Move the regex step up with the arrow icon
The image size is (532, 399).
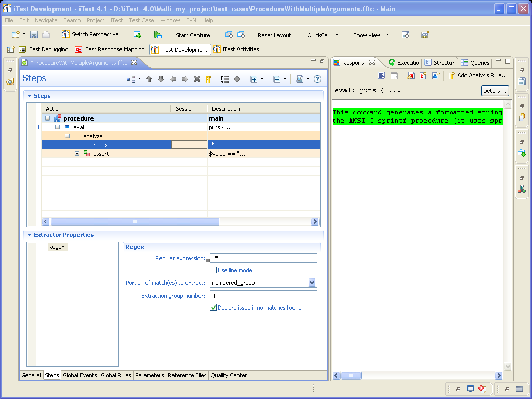click(x=149, y=79)
